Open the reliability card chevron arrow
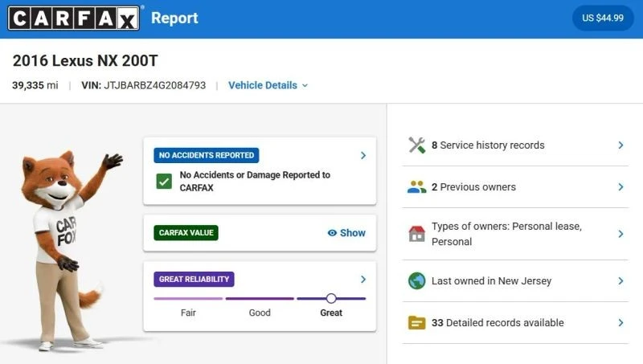 (x=363, y=279)
